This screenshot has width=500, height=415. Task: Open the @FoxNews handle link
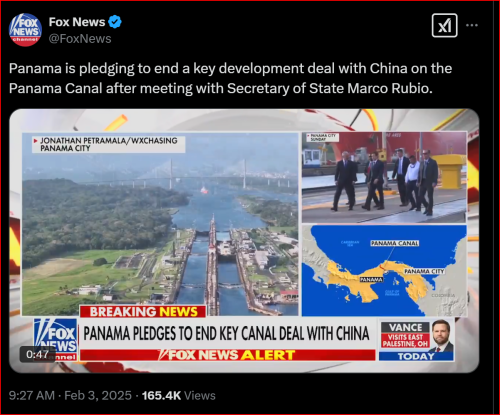80,39
